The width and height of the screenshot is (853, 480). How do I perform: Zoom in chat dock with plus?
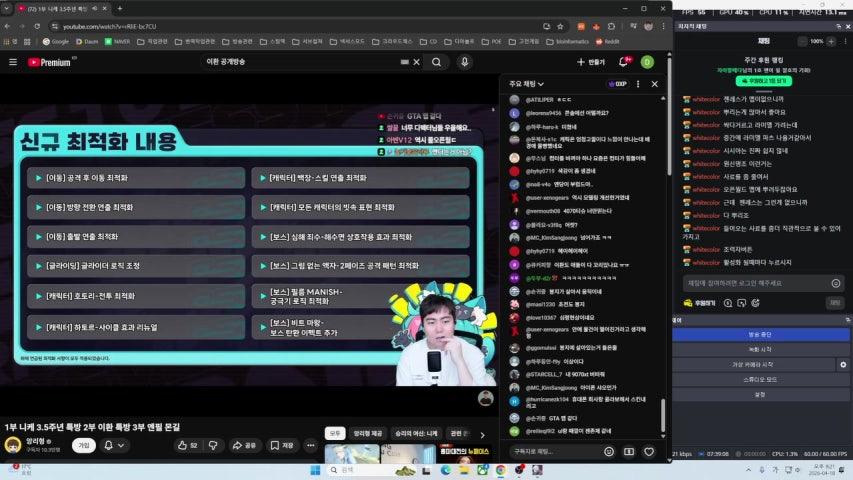click(x=831, y=41)
